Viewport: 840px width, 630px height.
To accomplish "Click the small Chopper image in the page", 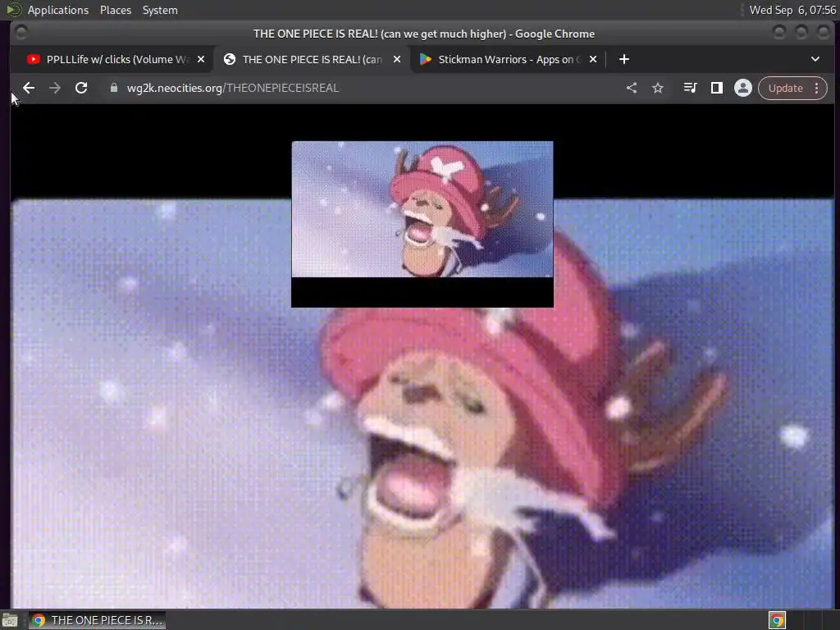I will click(x=422, y=209).
